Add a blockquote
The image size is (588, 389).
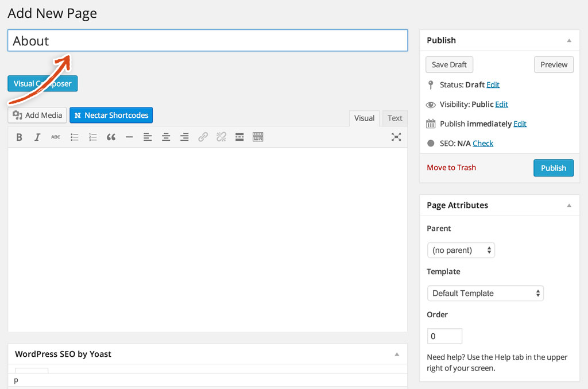click(111, 137)
